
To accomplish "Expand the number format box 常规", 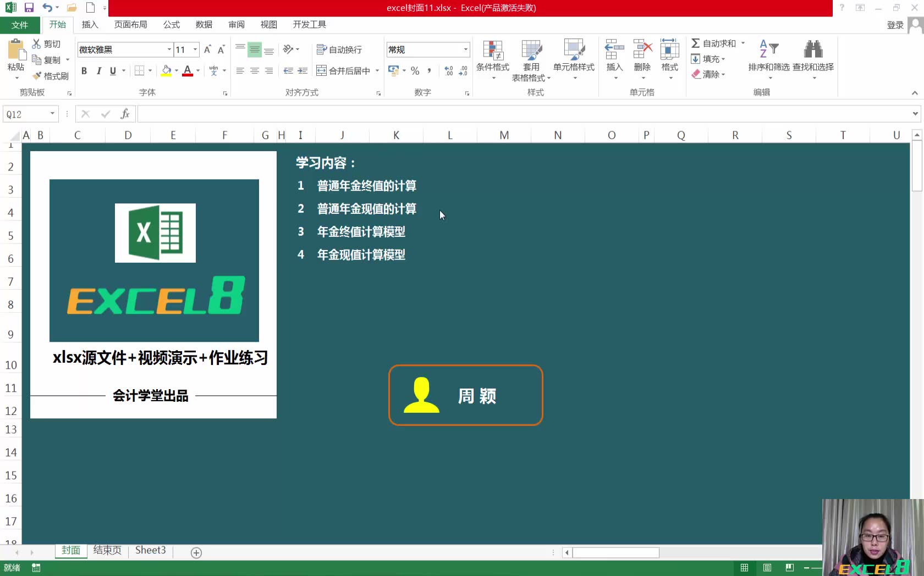I will coord(466,49).
